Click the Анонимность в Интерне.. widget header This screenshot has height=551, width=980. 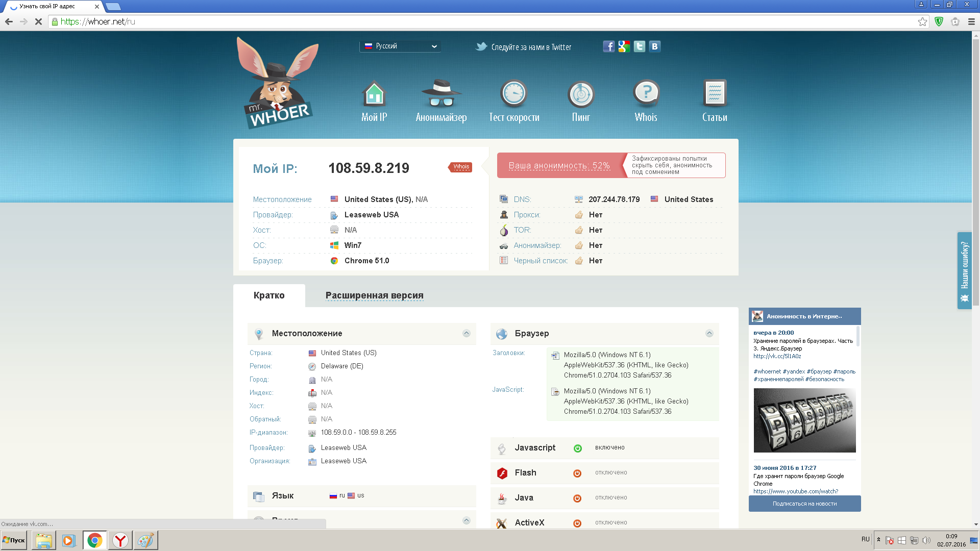804,316
